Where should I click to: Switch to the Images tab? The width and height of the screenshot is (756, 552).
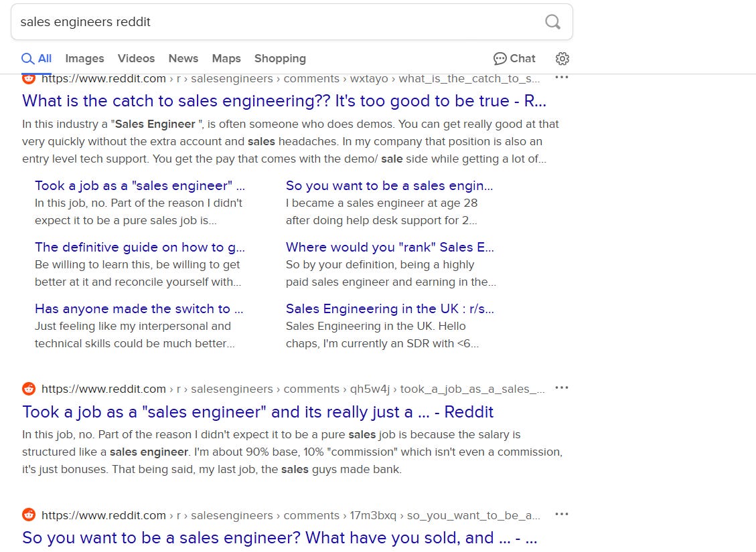click(84, 59)
